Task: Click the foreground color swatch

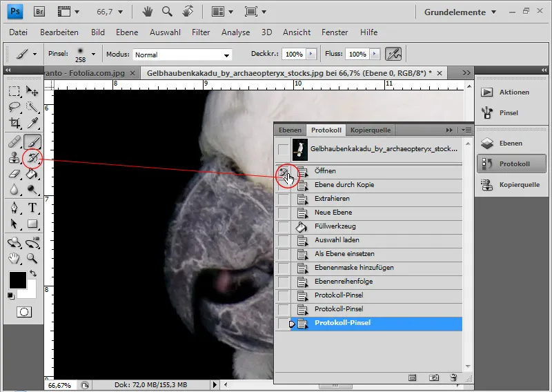Action: pyautogui.click(x=18, y=280)
